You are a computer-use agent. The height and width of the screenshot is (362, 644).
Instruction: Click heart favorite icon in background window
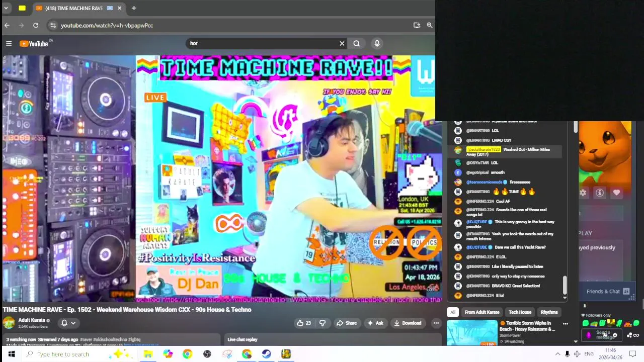coord(616,193)
